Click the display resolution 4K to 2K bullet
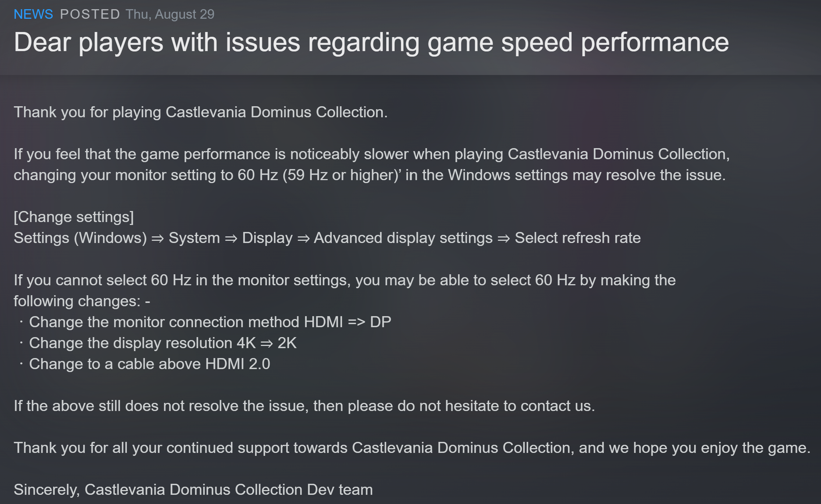 pos(163,343)
